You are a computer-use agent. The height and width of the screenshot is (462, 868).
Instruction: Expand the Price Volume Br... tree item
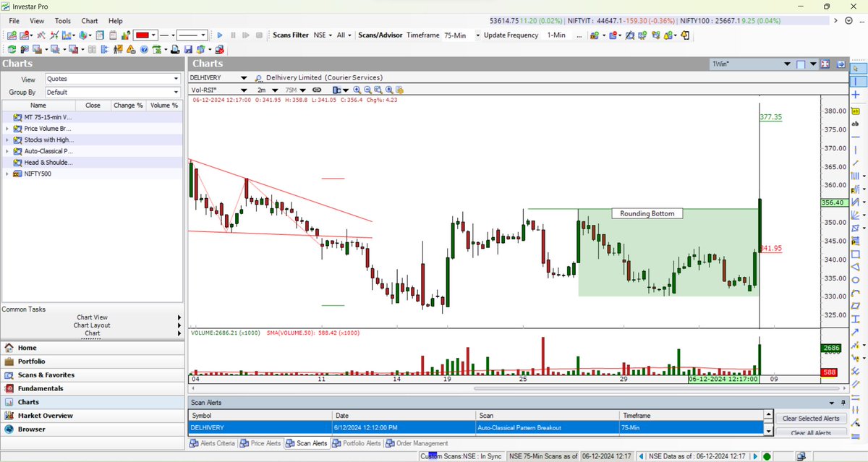9,128
